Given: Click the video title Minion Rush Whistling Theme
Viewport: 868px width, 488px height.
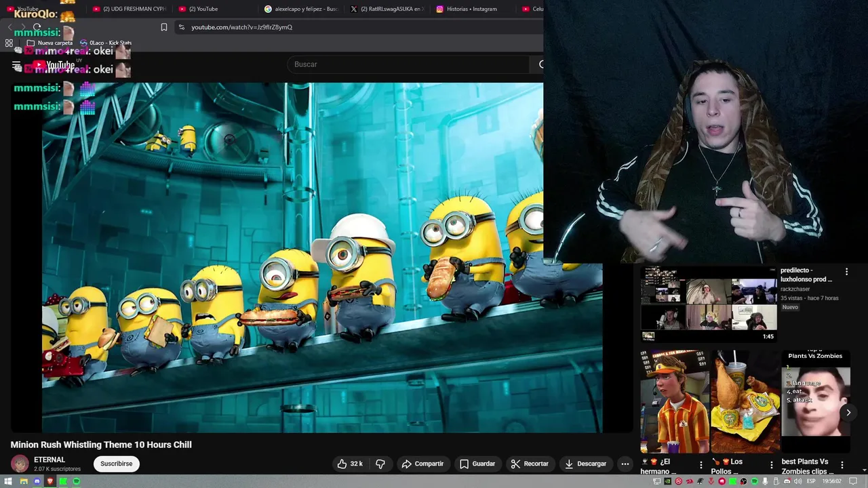Looking at the screenshot, I should click(101, 445).
